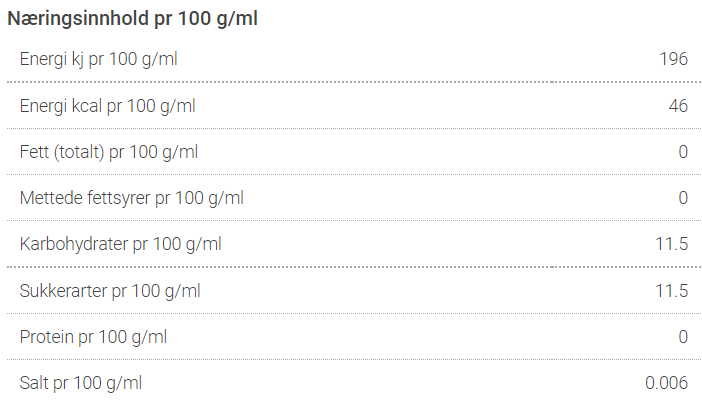702x403 pixels.
Task: Click the Protein value 0
Action: point(683,337)
